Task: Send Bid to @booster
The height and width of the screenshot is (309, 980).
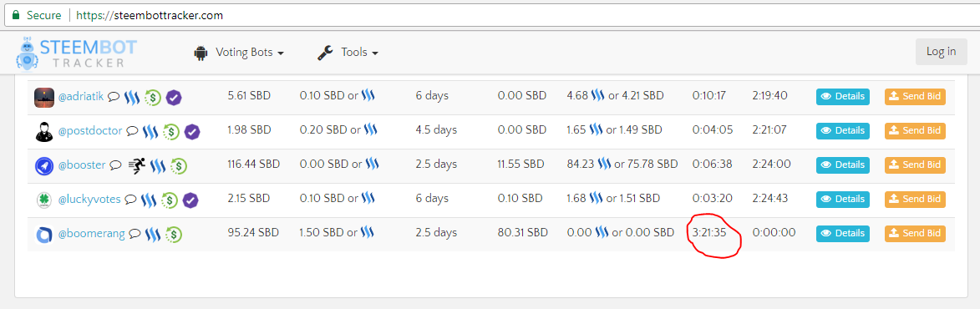Action: tap(915, 165)
